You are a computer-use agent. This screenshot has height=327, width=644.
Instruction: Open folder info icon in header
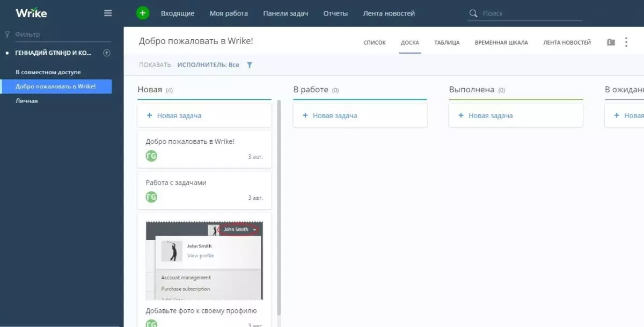[611, 42]
